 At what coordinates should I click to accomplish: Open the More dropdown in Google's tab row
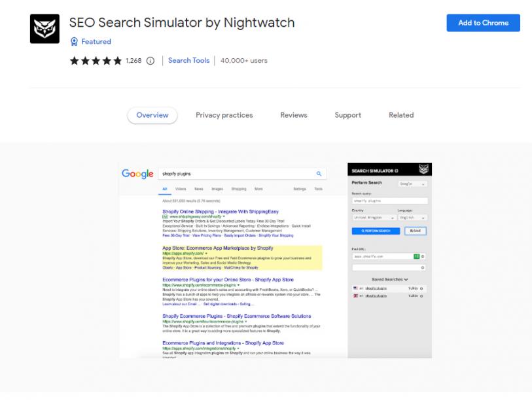[258, 189]
